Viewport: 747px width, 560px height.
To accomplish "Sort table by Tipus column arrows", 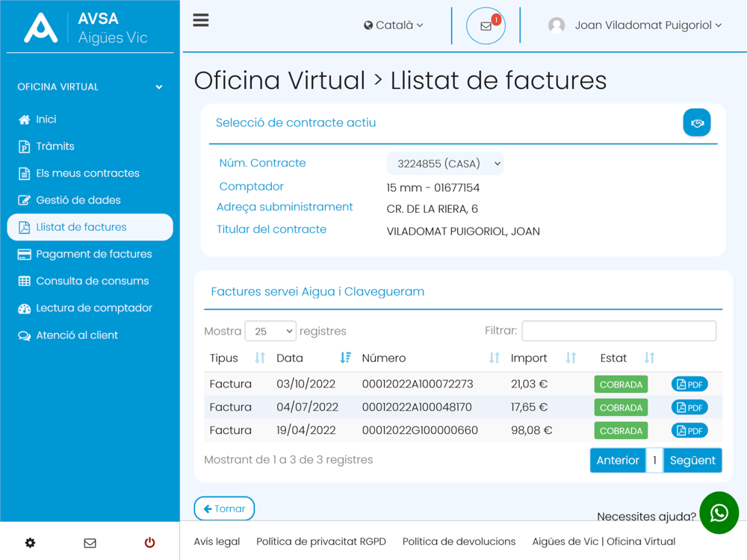I will 260,358.
